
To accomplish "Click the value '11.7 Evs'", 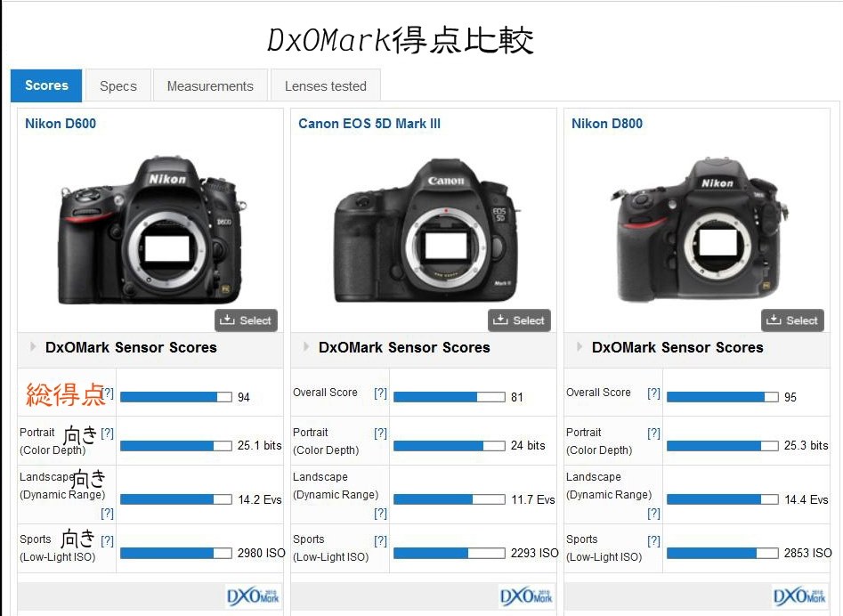I will click(533, 499).
